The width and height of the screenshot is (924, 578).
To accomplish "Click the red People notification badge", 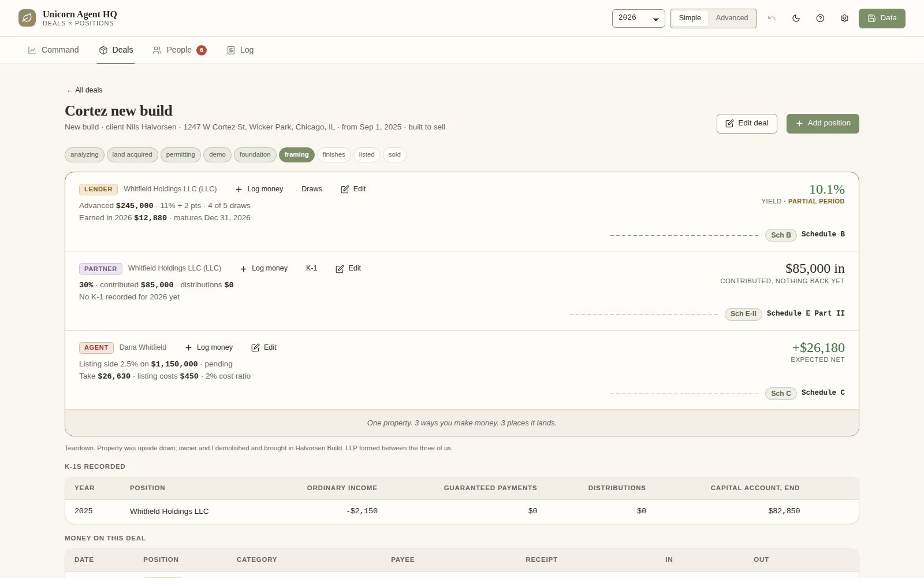I will point(202,50).
